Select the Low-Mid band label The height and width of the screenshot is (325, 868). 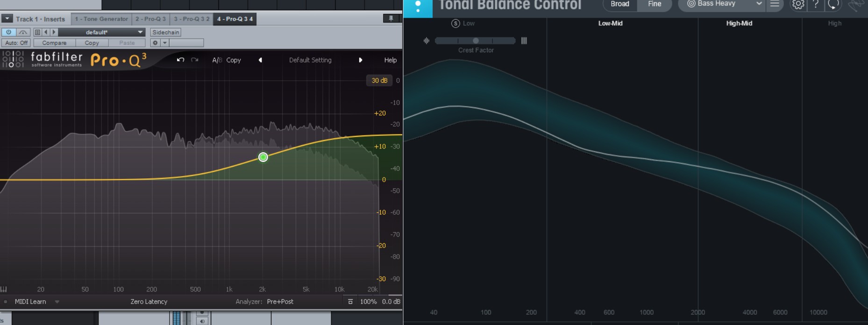(x=610, y=23)
